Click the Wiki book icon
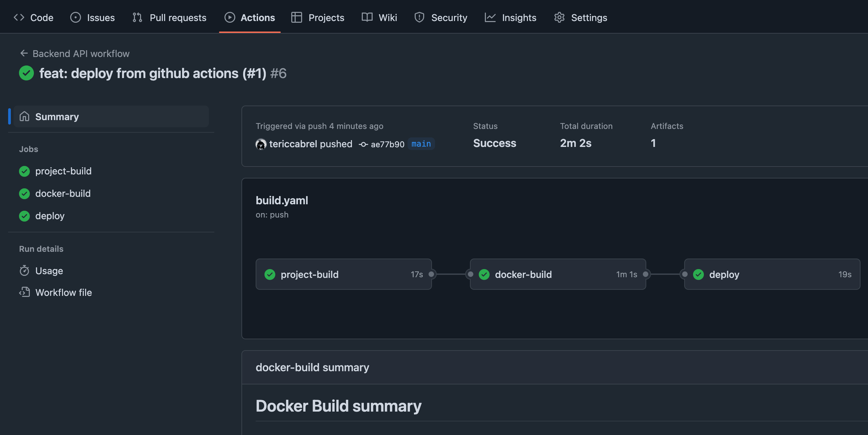The image size is (868, 435). pyautogui.click(x=367, y=17)
